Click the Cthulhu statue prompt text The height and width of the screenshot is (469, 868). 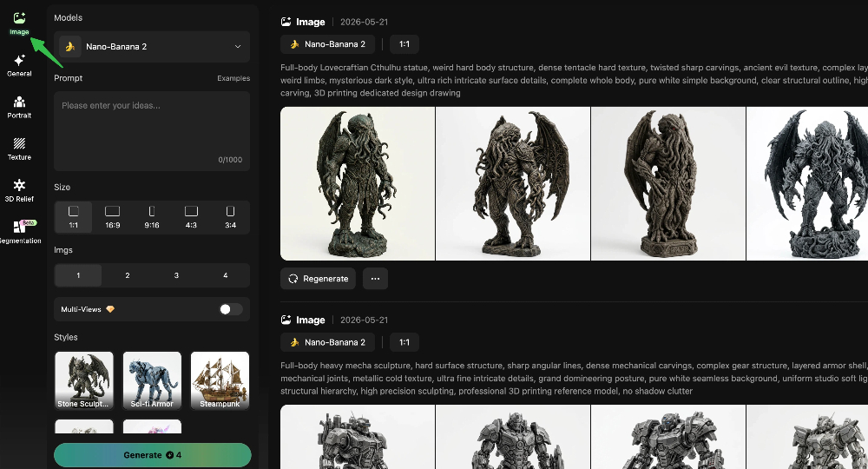[574, 80]
